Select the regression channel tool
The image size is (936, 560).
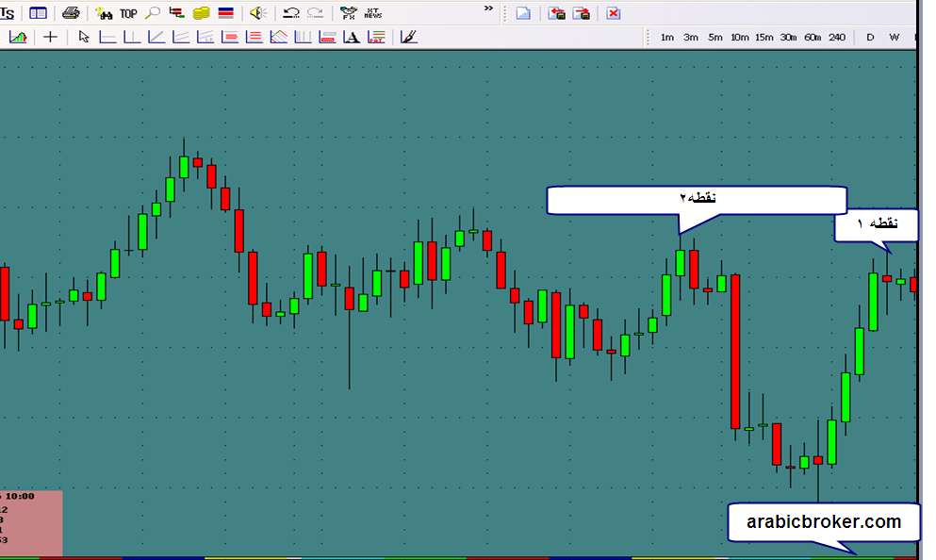coord(205,37)
